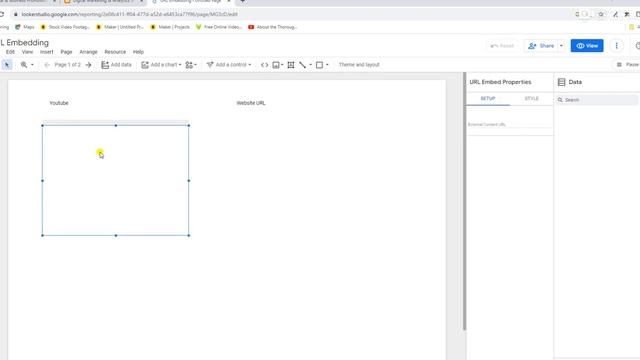Screen dimensions: 640x360
Task: Click the browser reload icon
Action: [x=2, y=14]
